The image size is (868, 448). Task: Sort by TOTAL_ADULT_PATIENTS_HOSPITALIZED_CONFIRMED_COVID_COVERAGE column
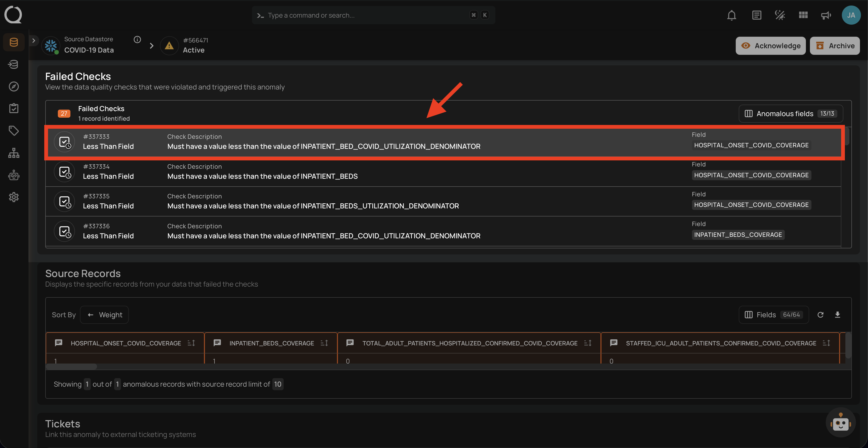click(x=588, y=343)
